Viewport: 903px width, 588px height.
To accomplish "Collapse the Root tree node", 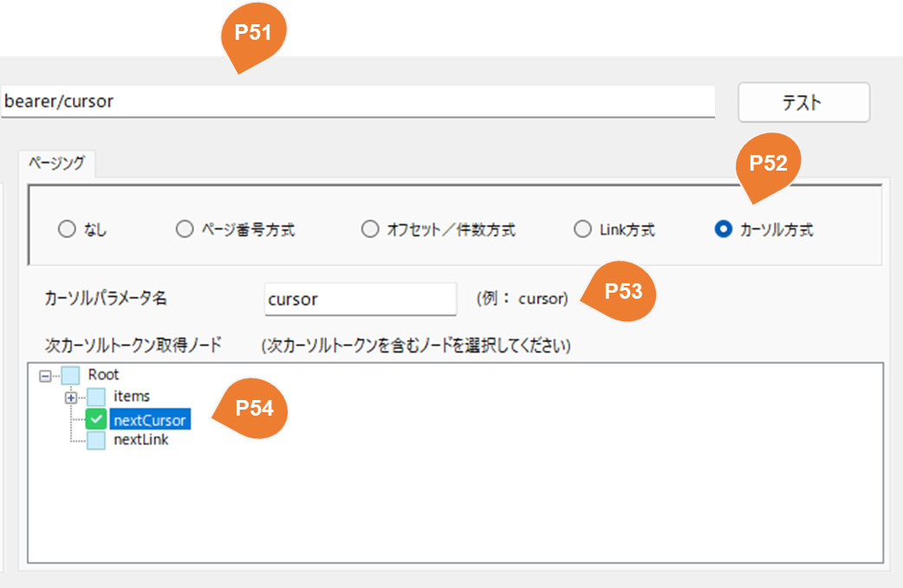I will coord(45,377).
